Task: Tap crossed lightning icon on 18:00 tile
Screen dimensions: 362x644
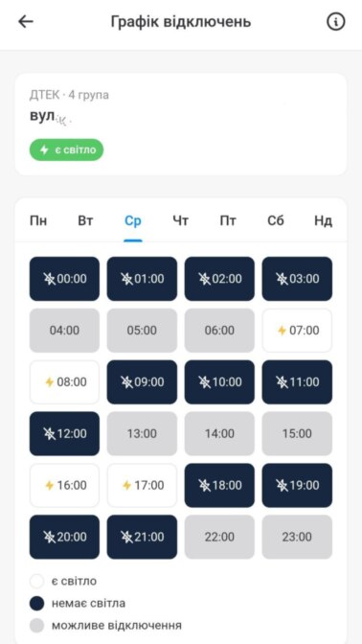Action: pyautogui.click(x=204, y=486)
